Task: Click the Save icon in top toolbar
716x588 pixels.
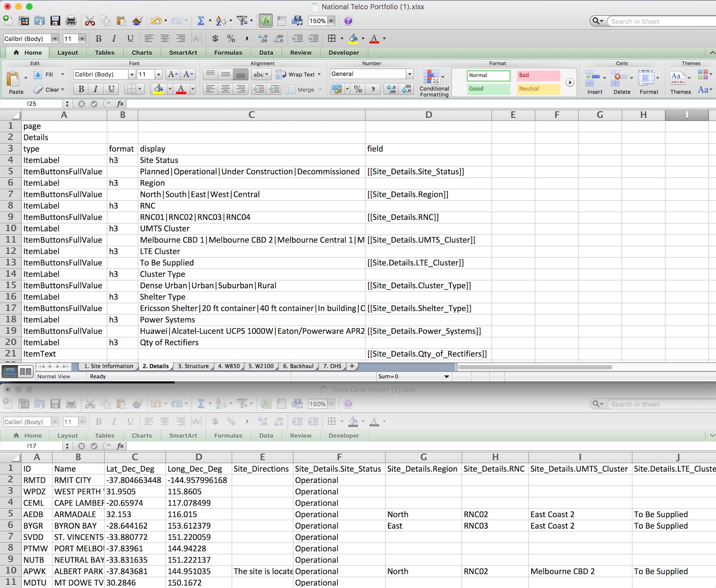Action: [x=55, y=21]
